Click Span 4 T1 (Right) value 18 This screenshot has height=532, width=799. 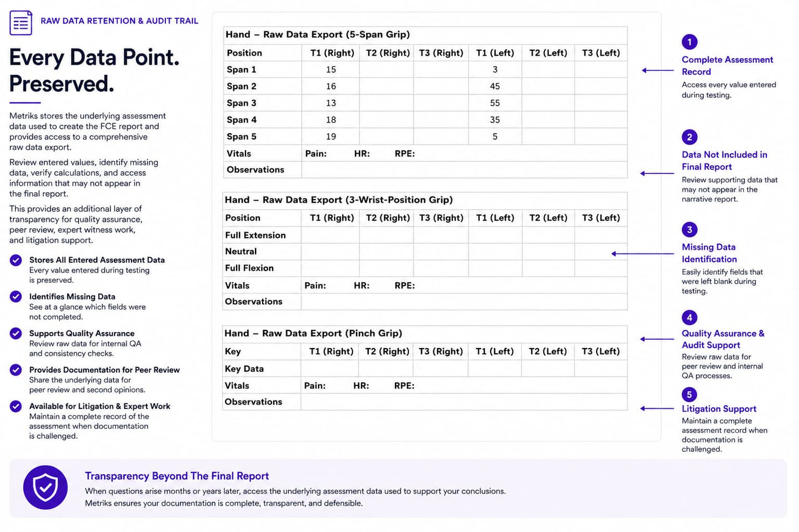tap(331, 120)
